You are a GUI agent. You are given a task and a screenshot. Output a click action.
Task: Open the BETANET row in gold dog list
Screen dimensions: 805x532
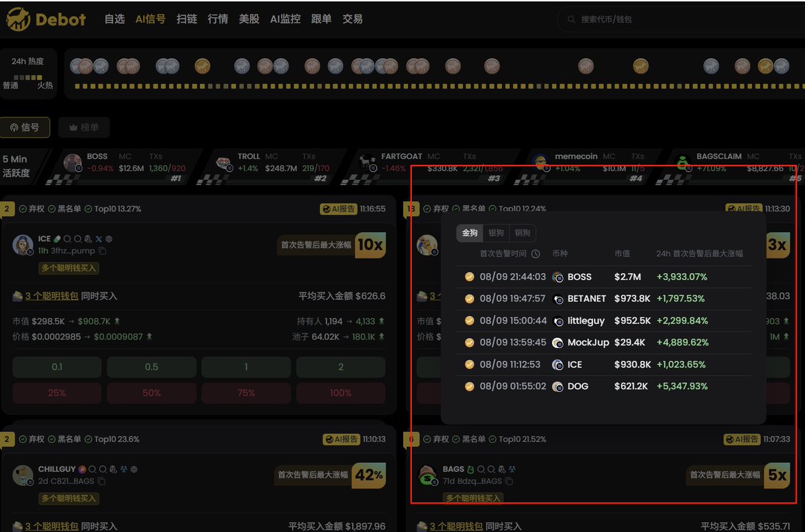(x=603, y=299)
